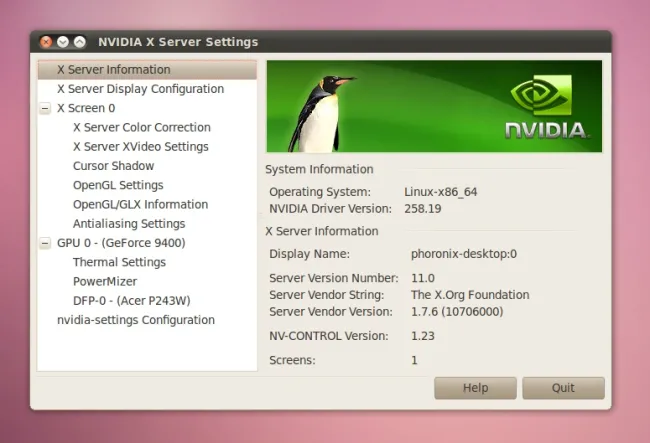Maximize the window using titlebar button
This screenshot has width=650, height=443.
80,42
